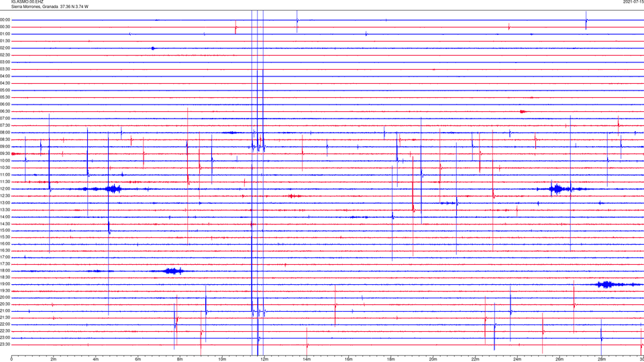Select the 07:00 trace time label
This screenshot has width=644, height=362.
[x=5, y=118]
